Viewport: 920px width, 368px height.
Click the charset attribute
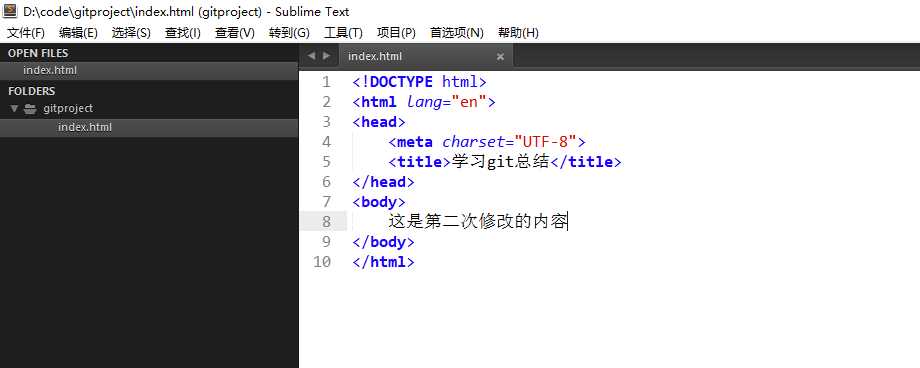(473, 142)
